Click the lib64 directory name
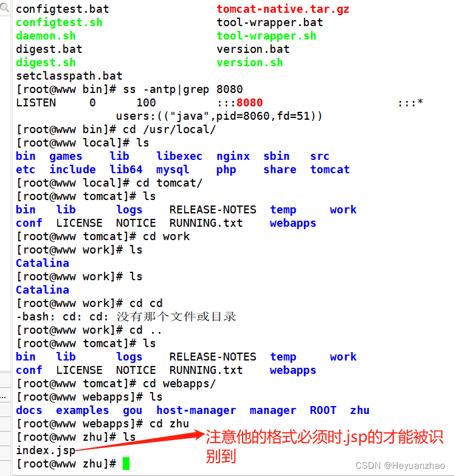454x476 pixels. coord(126,170)
